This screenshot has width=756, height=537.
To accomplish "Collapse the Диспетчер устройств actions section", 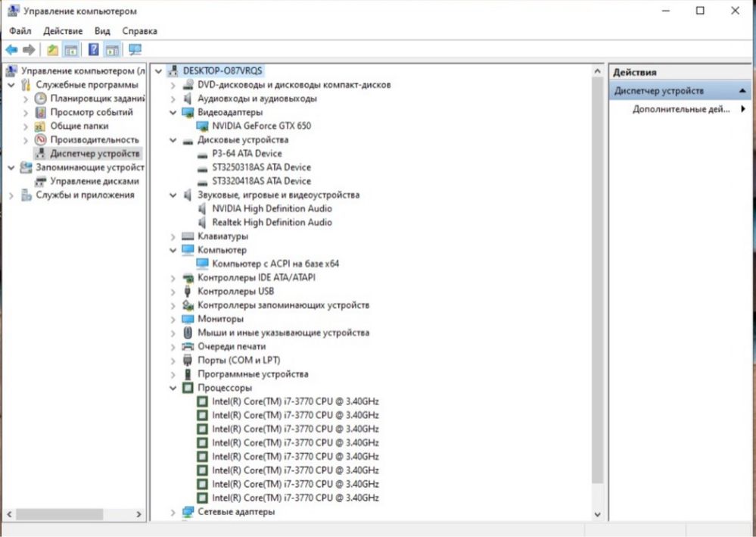I will click(742, 91).
